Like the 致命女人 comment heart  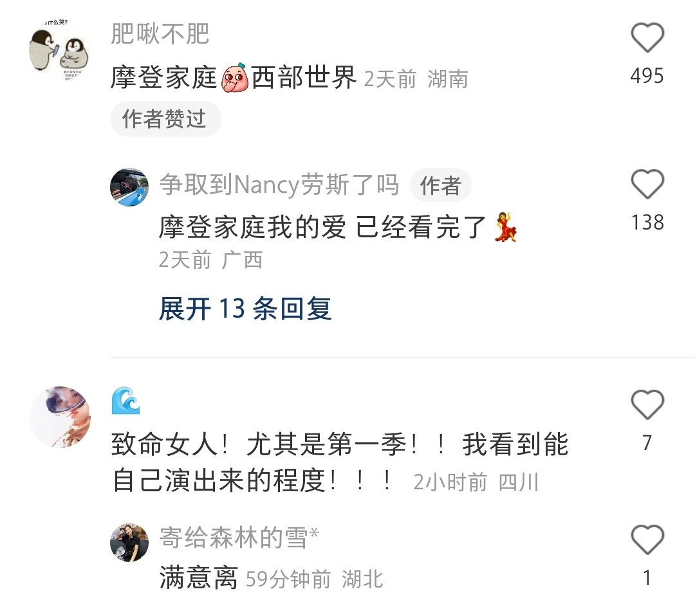coord(647,404)
